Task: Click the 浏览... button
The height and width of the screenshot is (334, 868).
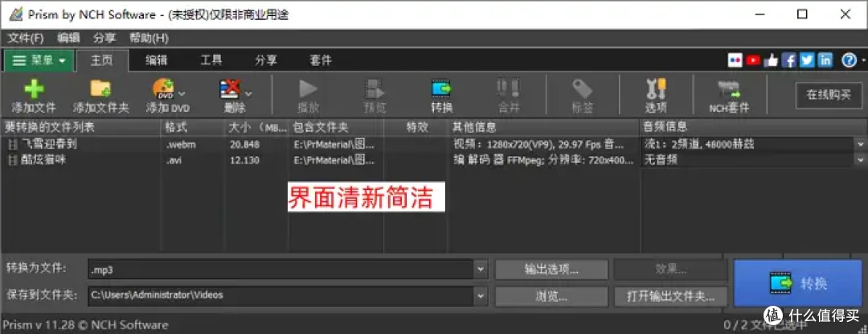Action: (x=551, y=296)
